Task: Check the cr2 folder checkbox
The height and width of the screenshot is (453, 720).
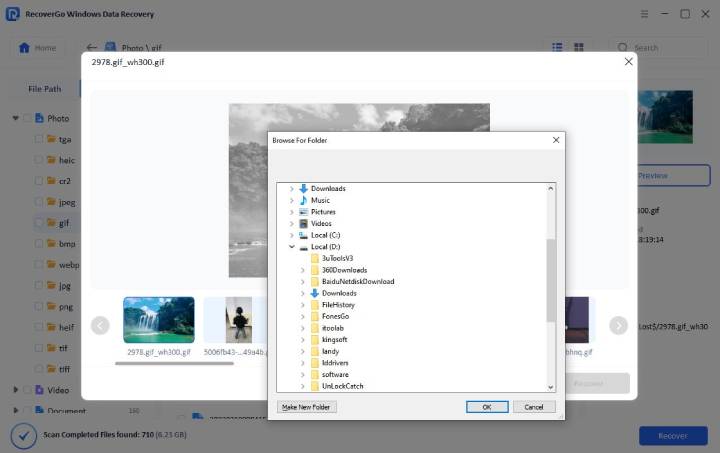Action: point(39,181)
